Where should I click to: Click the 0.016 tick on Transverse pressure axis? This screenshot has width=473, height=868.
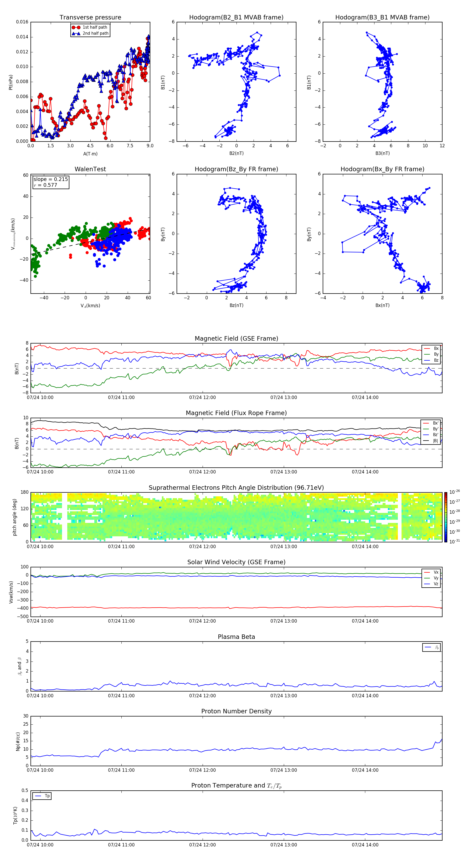coord(22,22)
